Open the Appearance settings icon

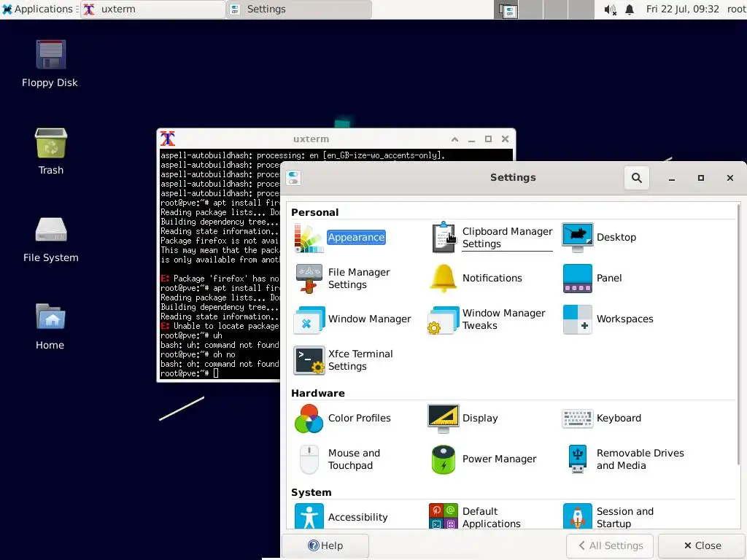(309, 237)
